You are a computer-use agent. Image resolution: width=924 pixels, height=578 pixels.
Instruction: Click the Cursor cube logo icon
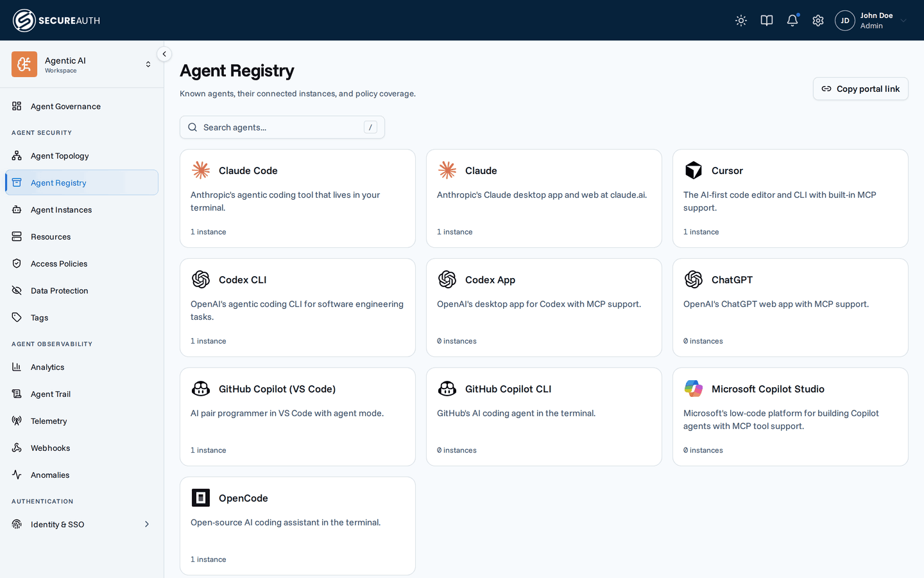tap(694, 170)
